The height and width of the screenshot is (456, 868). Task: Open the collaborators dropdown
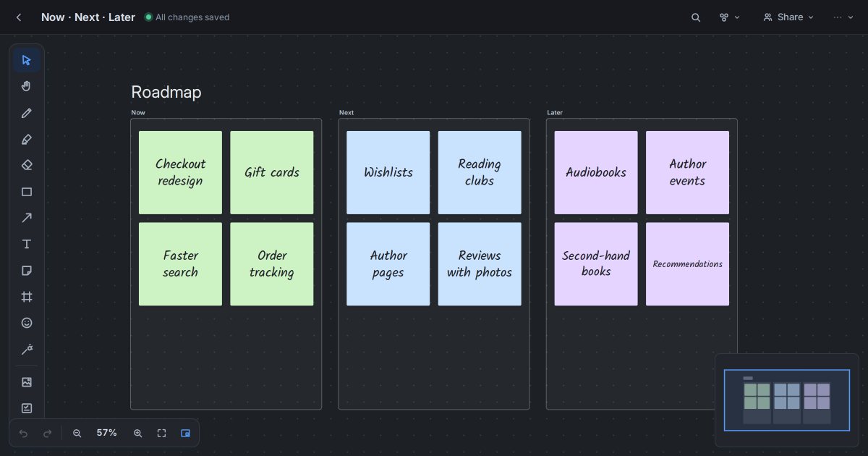[730, 17]
